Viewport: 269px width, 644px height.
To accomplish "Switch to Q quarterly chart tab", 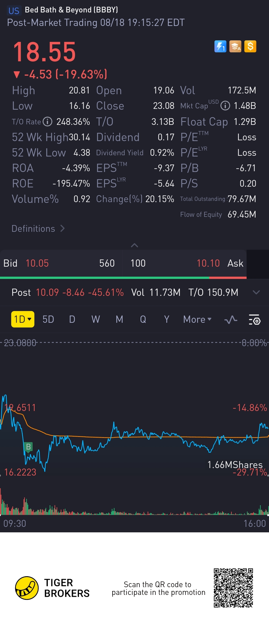I will pyautogui.click(x=143, y=319).
